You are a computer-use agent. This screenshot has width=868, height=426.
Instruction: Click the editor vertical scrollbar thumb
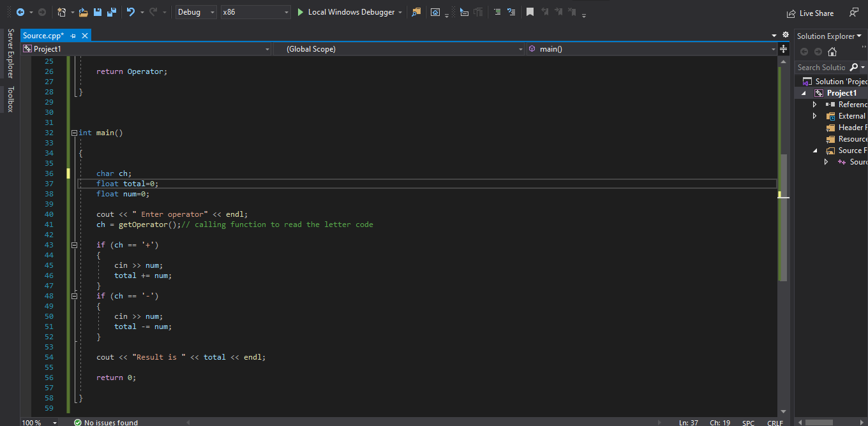click(x=783, y=217)
